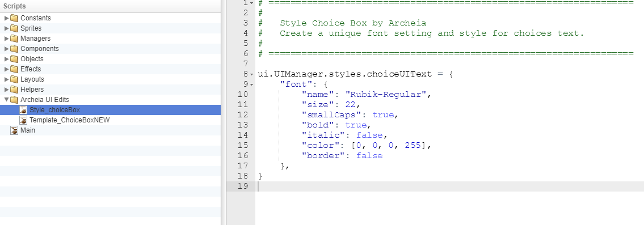
Task: Select the Components tree item
Action: pos(110,48)
